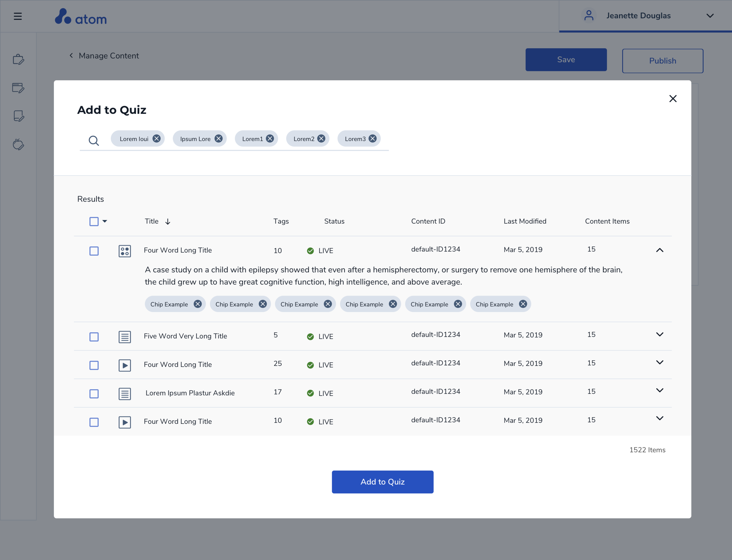Viewport: 732px width, 560px height.
Task: Click the document icon beside Five Word Very Long Title
Action: point(125,337)
